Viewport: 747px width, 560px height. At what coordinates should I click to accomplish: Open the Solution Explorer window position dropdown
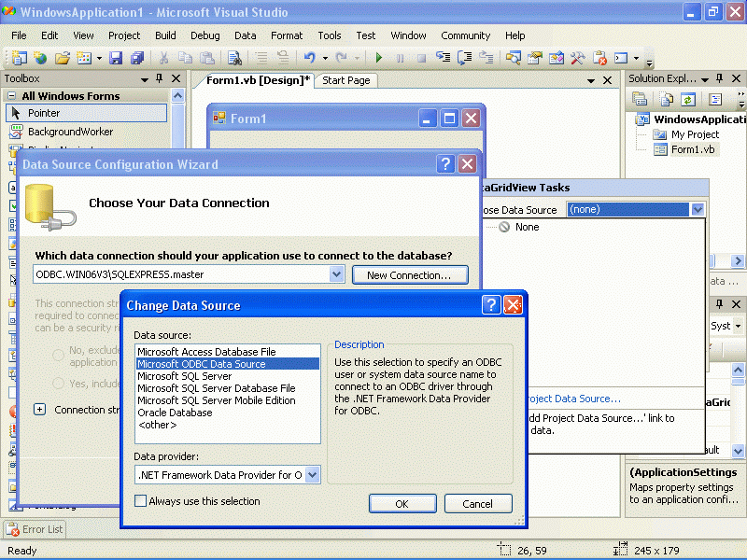click(x=705, y=79)
